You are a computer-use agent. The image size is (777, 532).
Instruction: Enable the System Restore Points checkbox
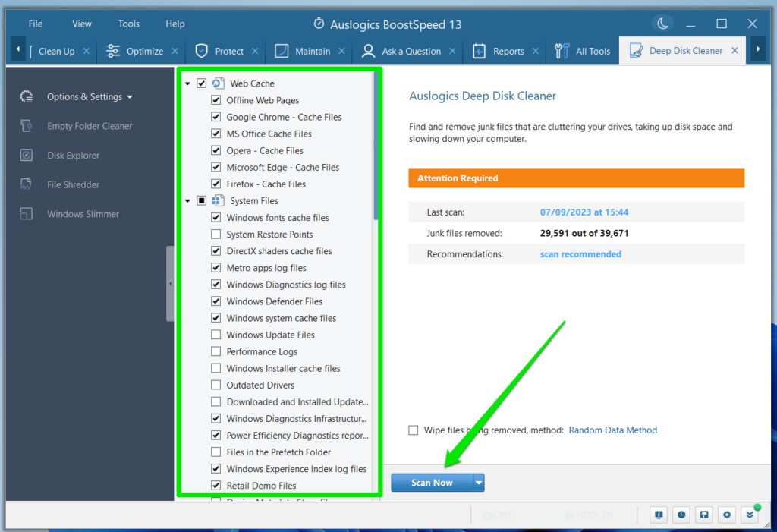[218, 234]
